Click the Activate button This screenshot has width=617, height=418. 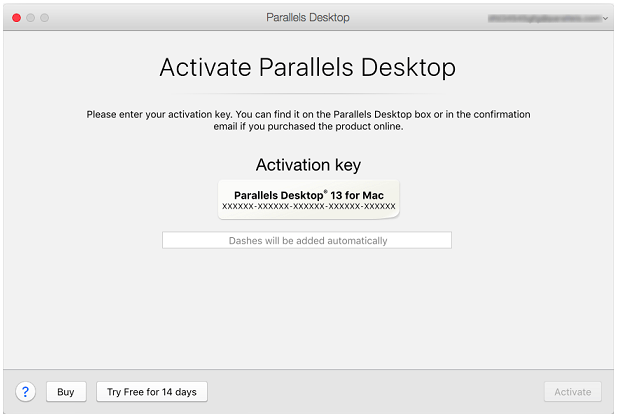[x=573, y=392]
